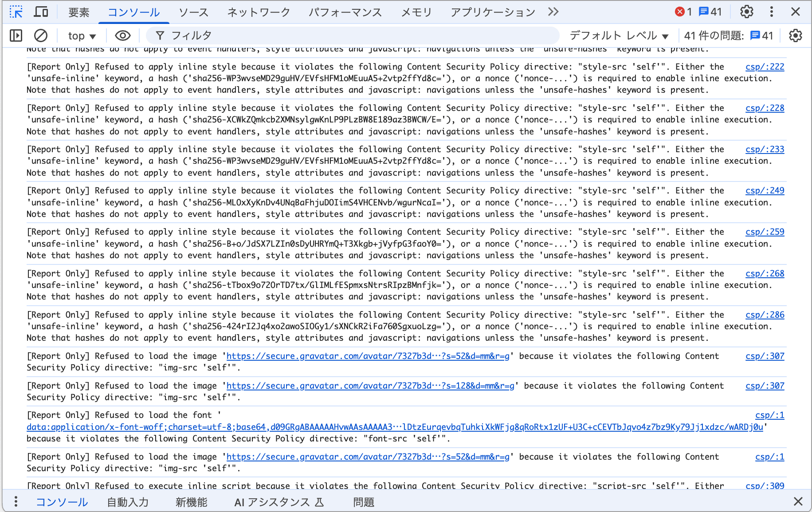
Task: Focus the フィルタ filter input field
Action: point(353,35)
